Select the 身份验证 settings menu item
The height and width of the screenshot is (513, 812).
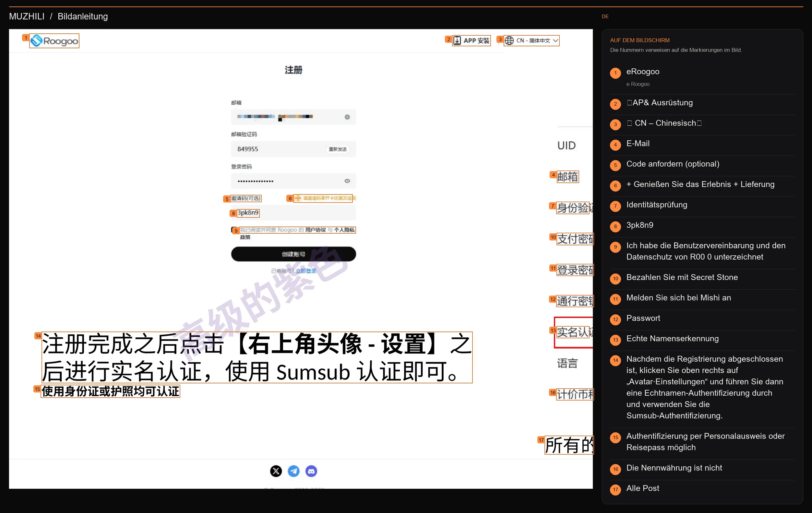[x=575, y=208]
